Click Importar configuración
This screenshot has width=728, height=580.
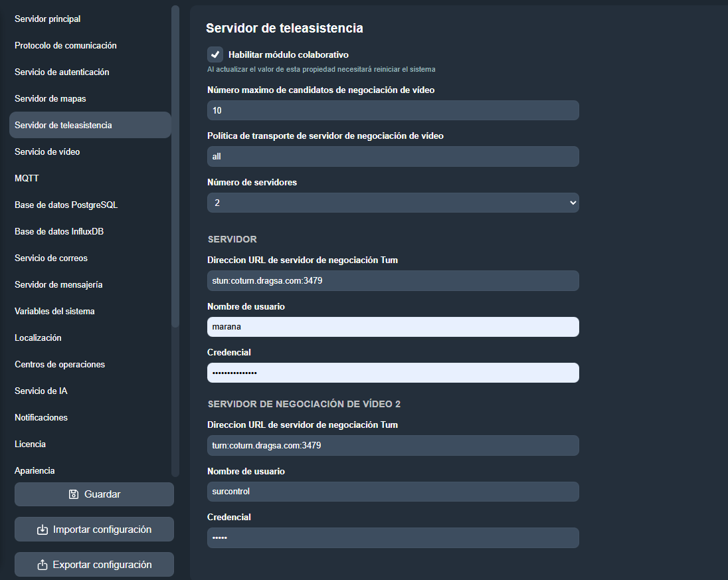click(x=94, y=529)
